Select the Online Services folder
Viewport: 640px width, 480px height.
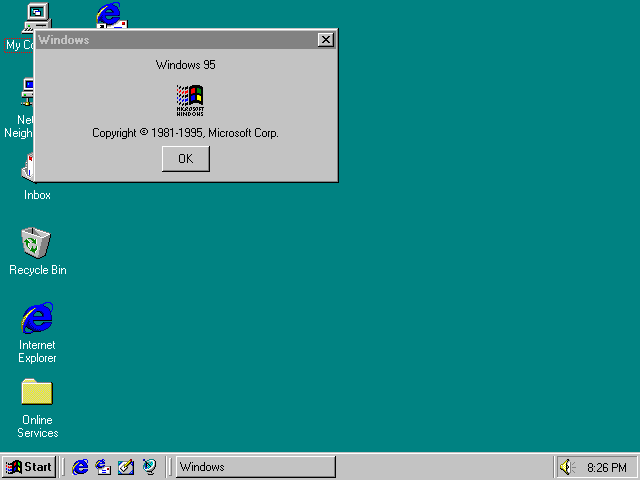tap(37, 393)
